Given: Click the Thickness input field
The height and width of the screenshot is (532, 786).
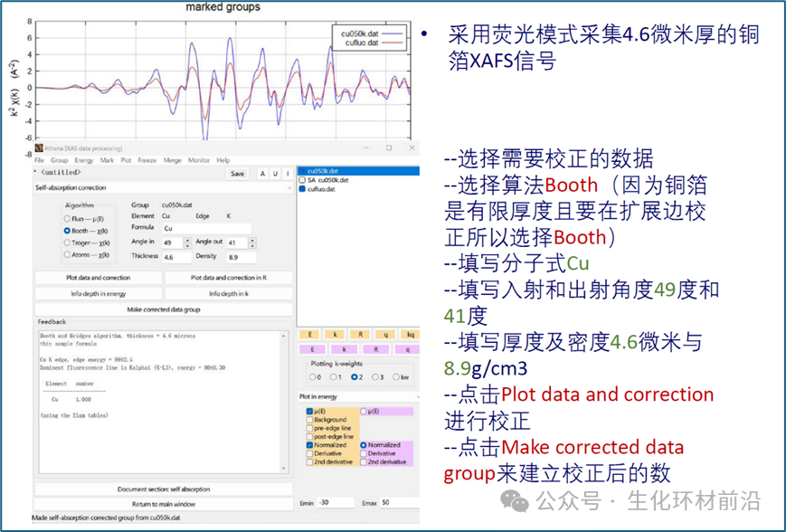Looking at the screenshot, I should tap(176, 257).
